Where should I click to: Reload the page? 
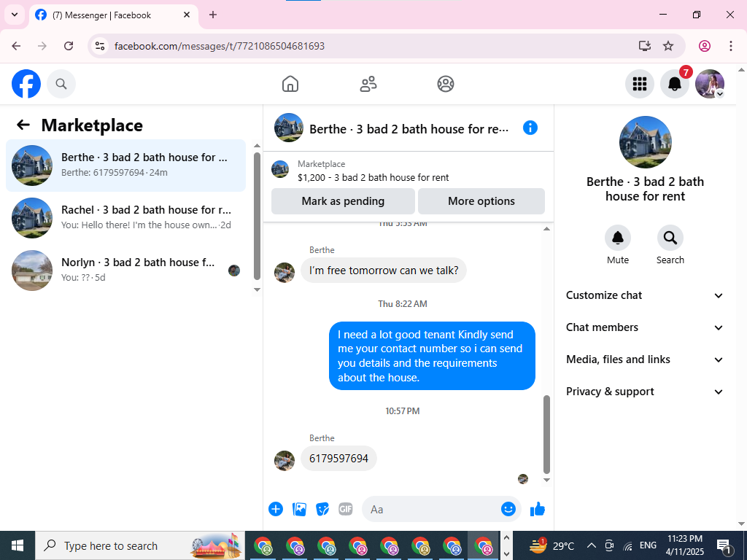69,46
